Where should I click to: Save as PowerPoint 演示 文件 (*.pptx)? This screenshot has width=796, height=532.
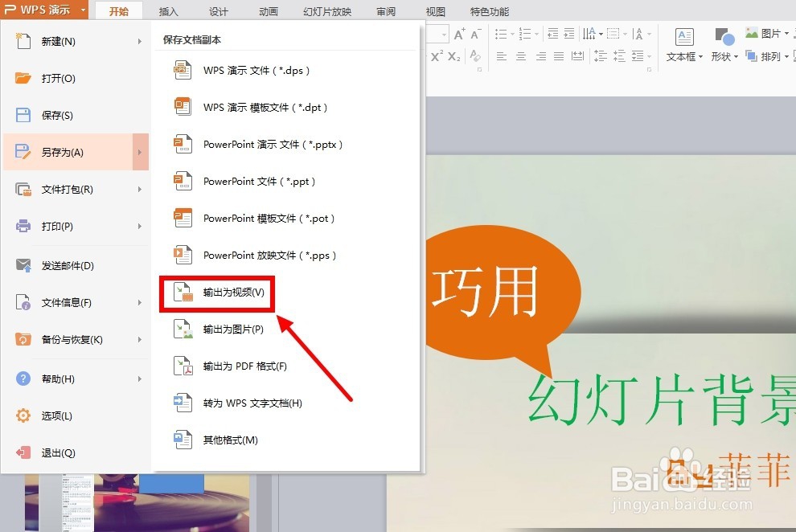[287, 145]
